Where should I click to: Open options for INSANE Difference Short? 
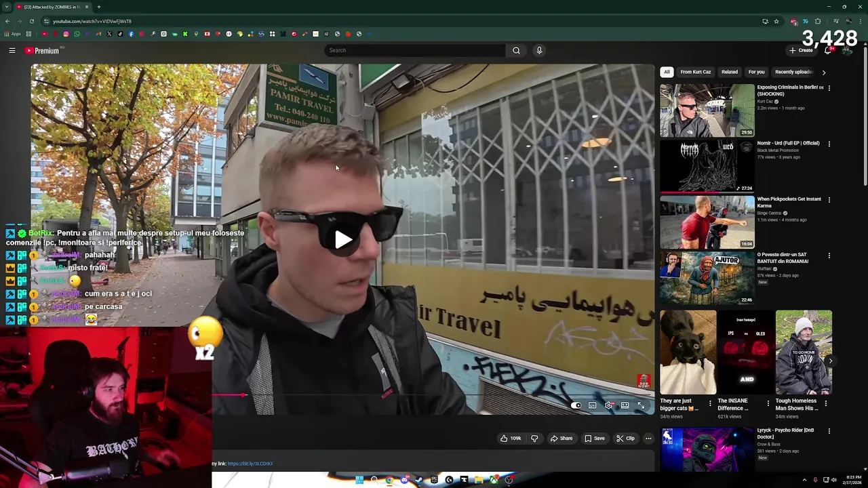[768, 403]
